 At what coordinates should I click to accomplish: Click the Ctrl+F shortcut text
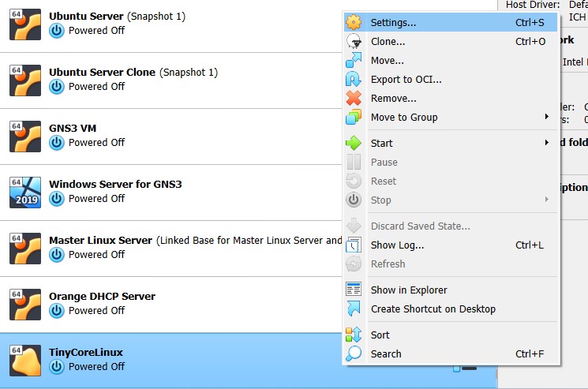[x=529, y=353]
